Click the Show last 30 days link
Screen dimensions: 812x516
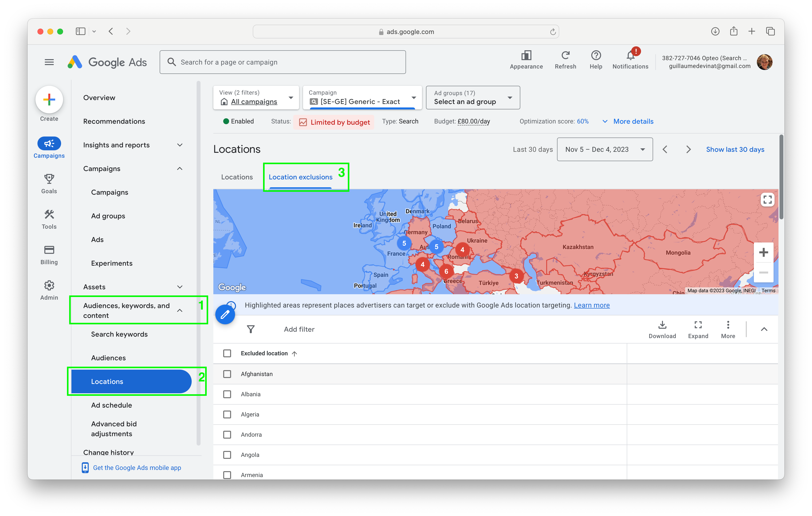[x=735, y=149]
